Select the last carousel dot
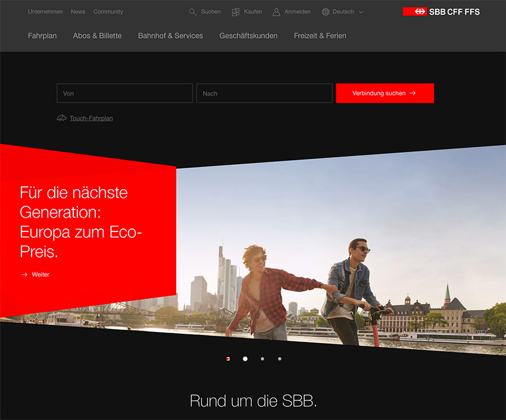Viewport: 506px width, 420px height. click(280, 359)
